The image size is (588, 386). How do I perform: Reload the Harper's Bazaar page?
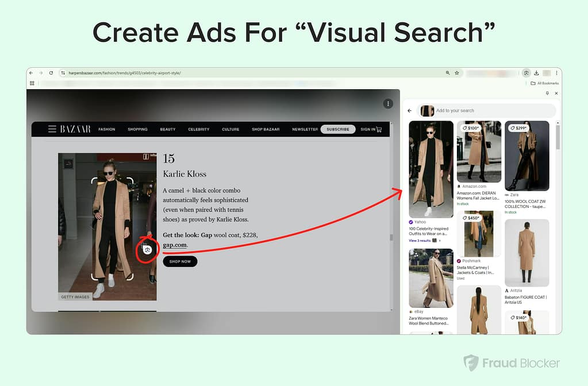point(51,73)
